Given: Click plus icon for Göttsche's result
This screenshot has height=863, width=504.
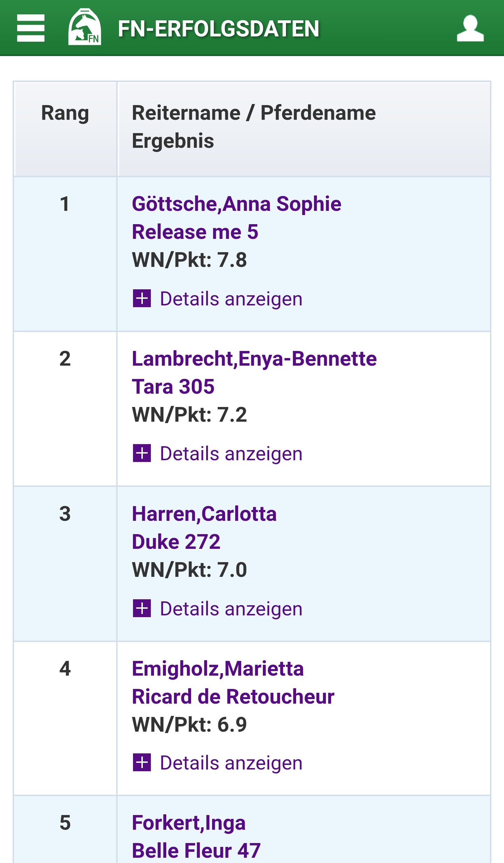Looking at the screenshot, I should pos(142,298).
